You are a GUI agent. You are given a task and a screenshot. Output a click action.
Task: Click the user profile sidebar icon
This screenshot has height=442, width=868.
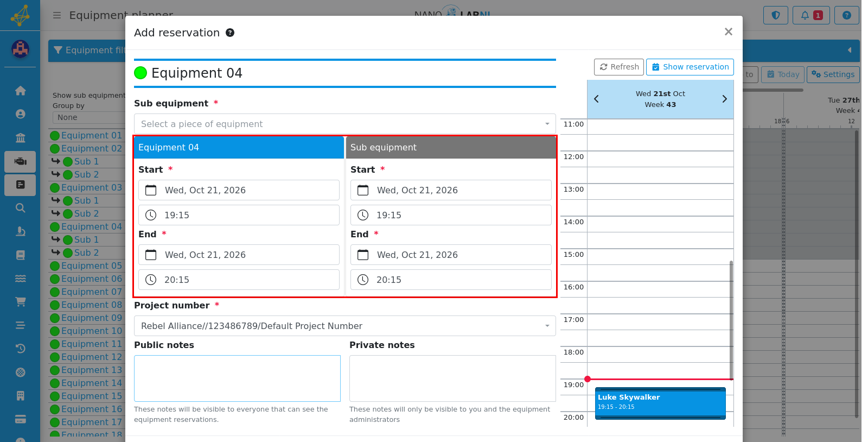tap(20, 114)
